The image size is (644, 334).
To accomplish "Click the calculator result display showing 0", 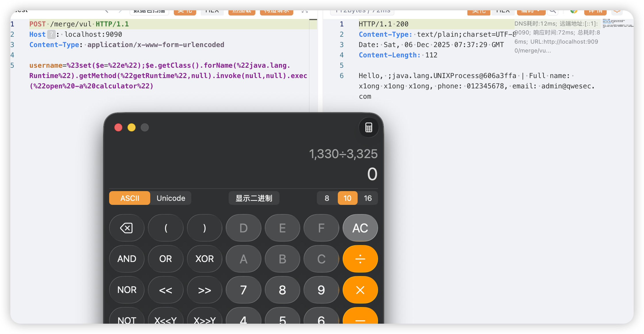I will pyautogui.click(x=372, y=174).
